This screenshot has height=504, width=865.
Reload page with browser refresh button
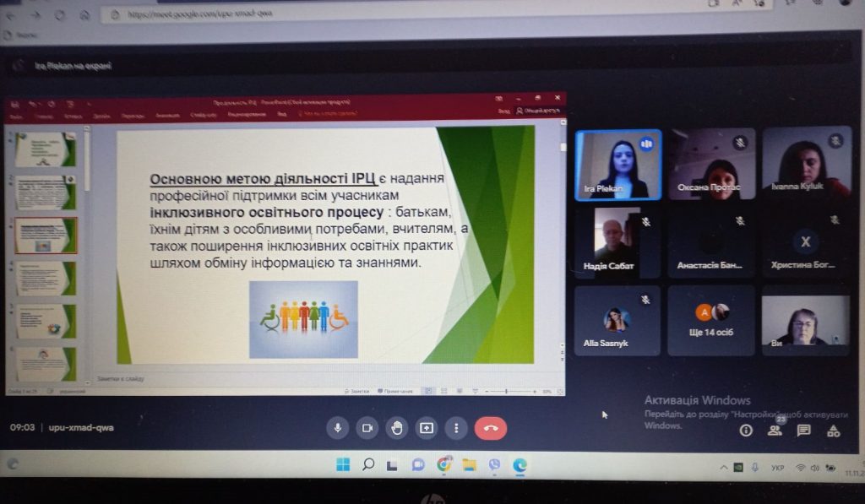click(x=61, y=15)
